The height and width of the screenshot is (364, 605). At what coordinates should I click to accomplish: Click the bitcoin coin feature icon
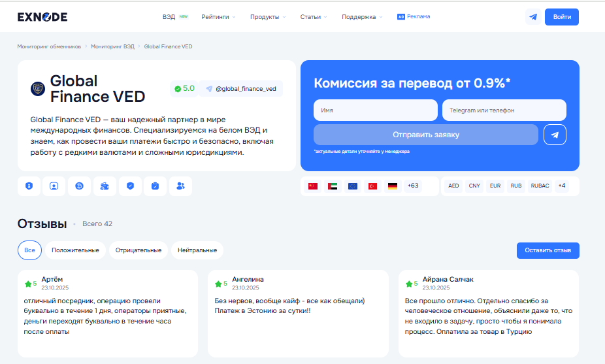click(80, 186)
